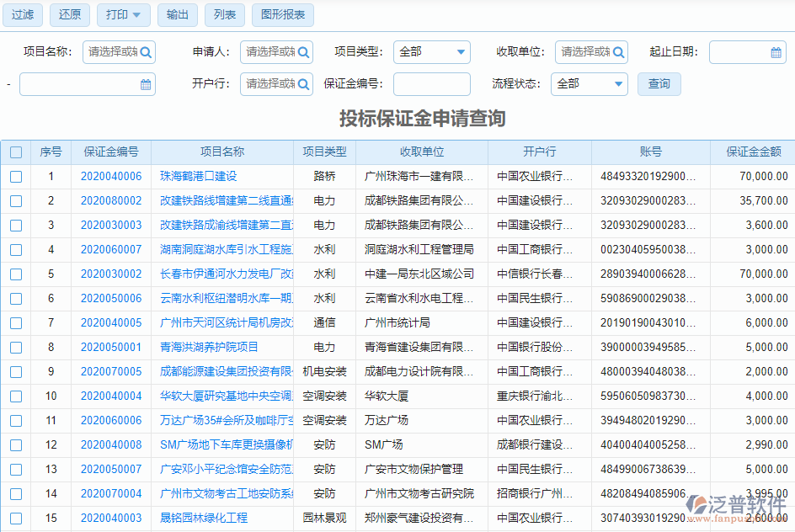Click the 查询 search button
The image size is (795, 532).
(659, 83)
